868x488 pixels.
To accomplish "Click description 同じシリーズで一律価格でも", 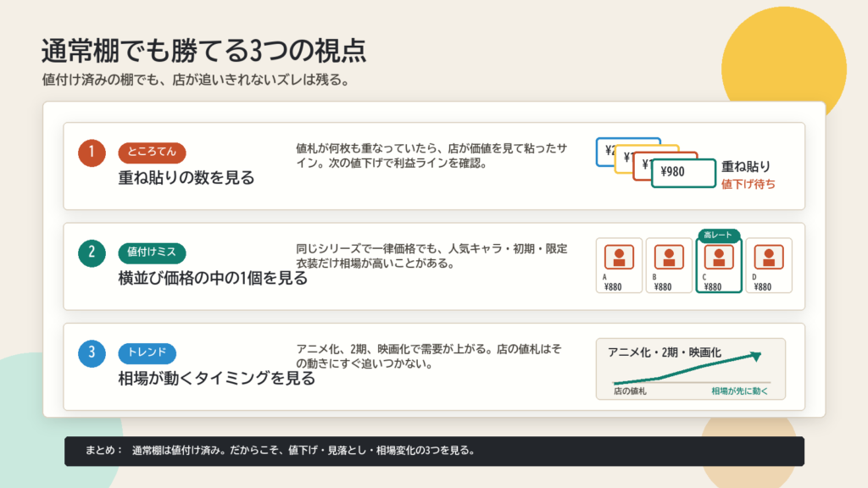I will click(431, 256).
